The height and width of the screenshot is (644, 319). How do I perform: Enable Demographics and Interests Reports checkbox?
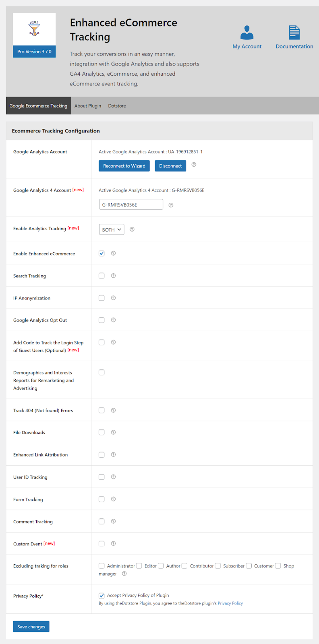pyautogui.click(x=101, y=372)
